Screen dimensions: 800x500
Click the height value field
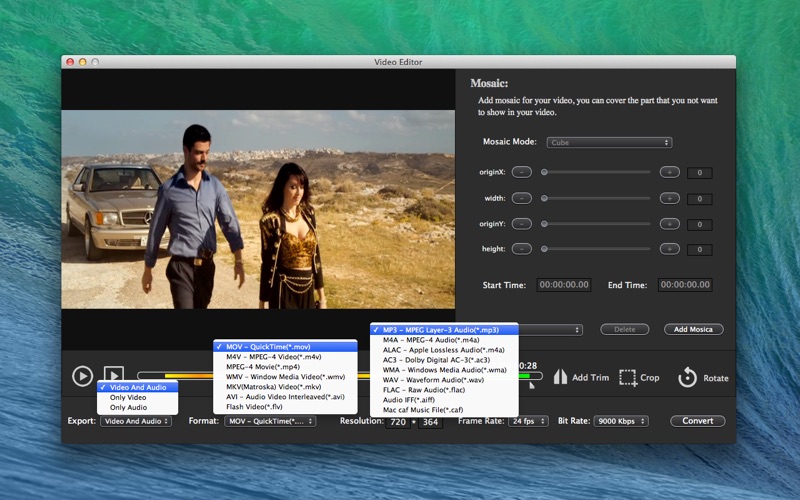tap(699, 249)
